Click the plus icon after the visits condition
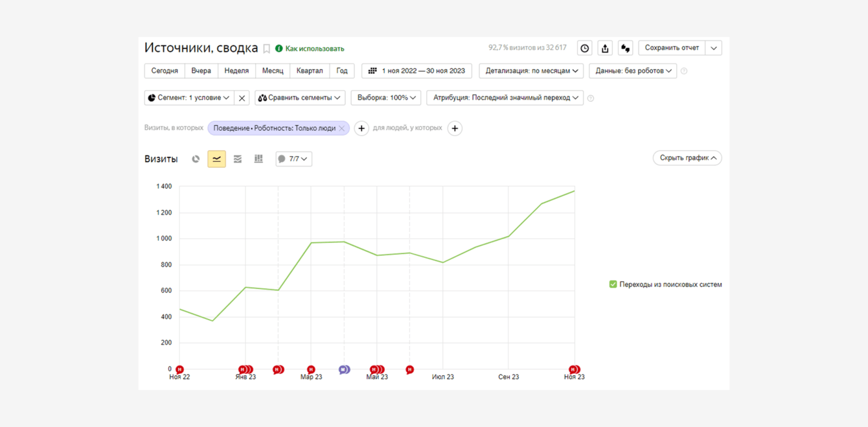The width and height of the screenshot is (868, 427). (361, 128)
